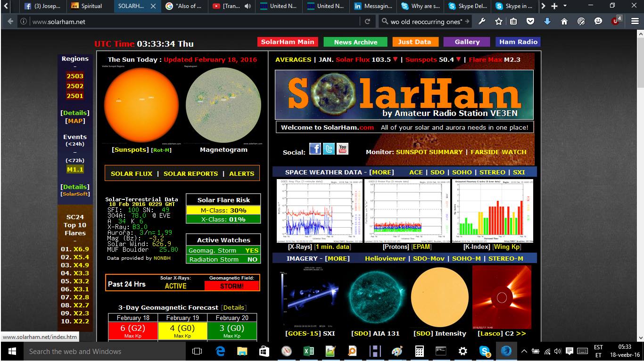Image resolution: width=644 pixels, height=362 pixels.
Task: Open the smiley chat toolbar icon
Action: (598, 21)
